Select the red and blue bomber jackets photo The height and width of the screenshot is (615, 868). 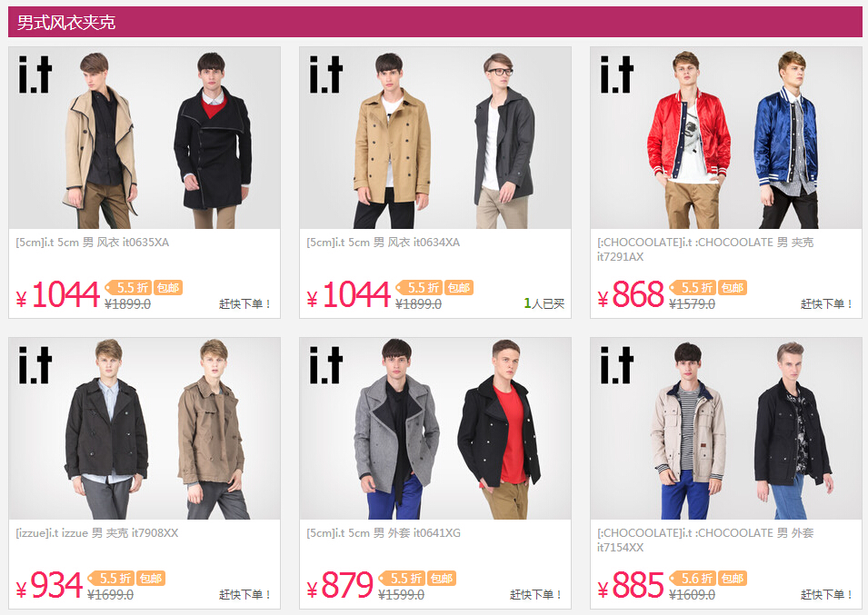726,138
